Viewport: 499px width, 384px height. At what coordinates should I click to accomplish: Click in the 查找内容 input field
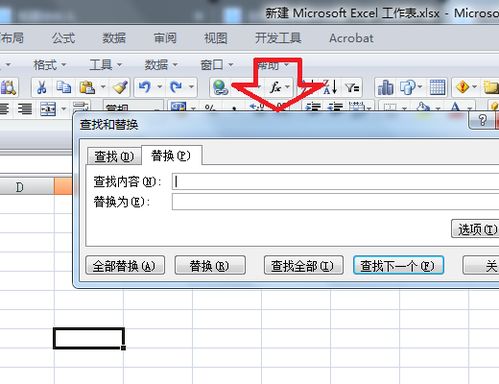(335, 182)
